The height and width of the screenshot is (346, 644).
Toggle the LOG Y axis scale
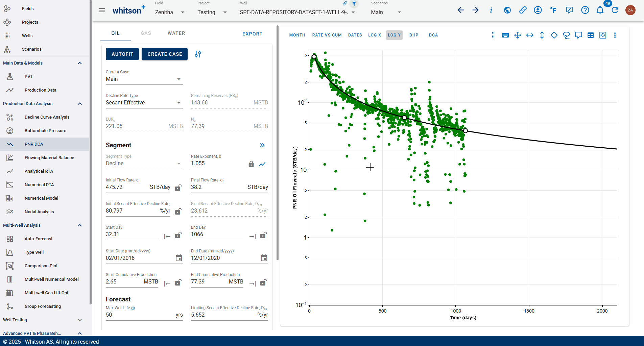tap(394, 35)
